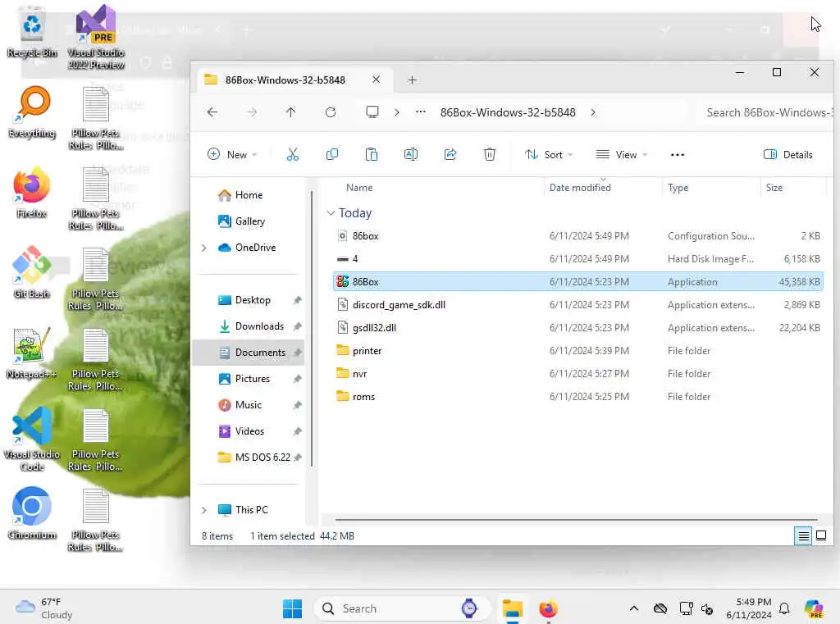Click the horizontal scrollbar in file list
Screen dimensions: 840x624
[577, 520]
